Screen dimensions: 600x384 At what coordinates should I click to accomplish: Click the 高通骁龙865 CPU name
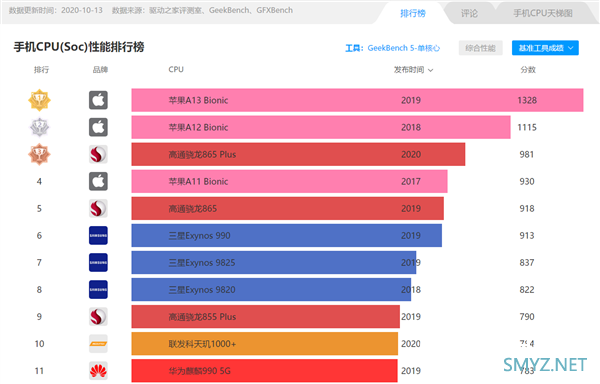pyautogui.click(x=193, y=208)
